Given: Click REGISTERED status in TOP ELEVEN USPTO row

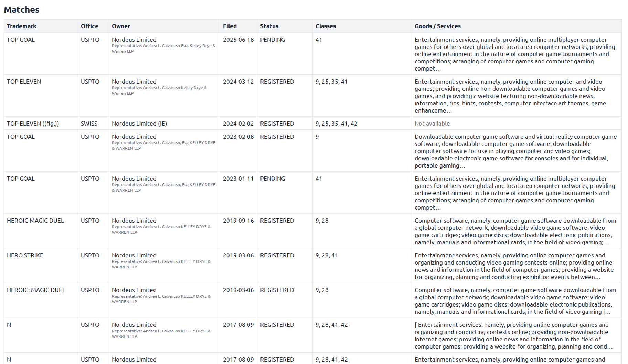Looking at the screenshot, I should tap(277, 82).
